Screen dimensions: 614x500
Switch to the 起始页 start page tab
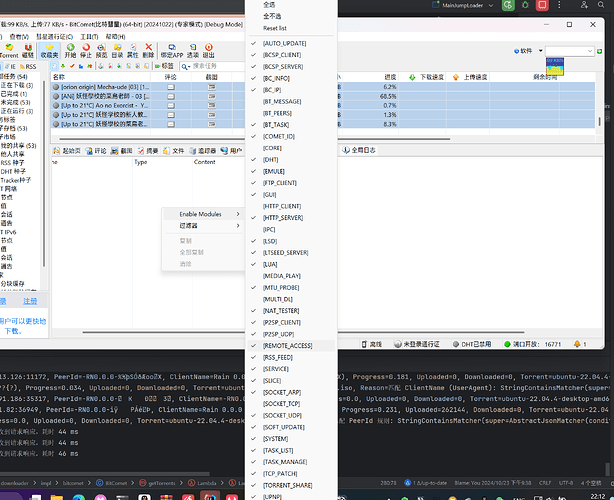tap(67, 151)
